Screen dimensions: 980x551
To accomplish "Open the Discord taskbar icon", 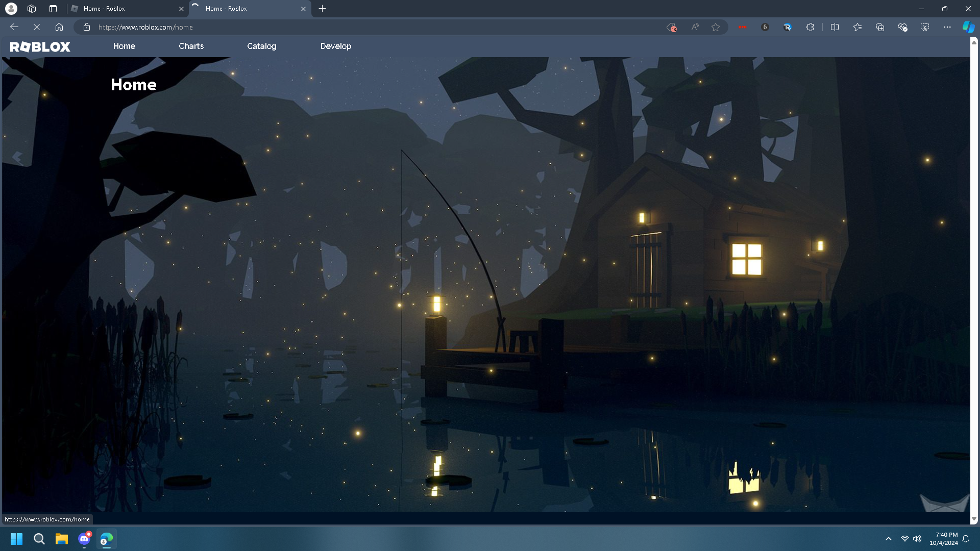I will [x=84, y=539].
